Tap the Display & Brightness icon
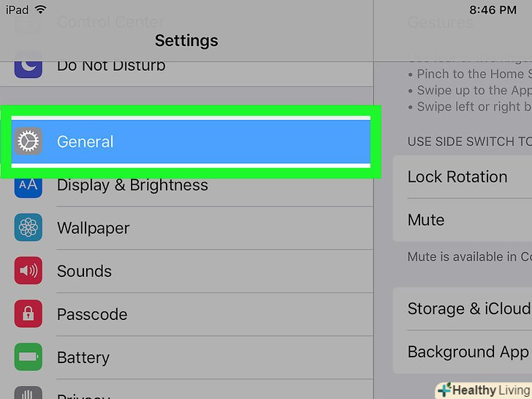 coord(28,185)
